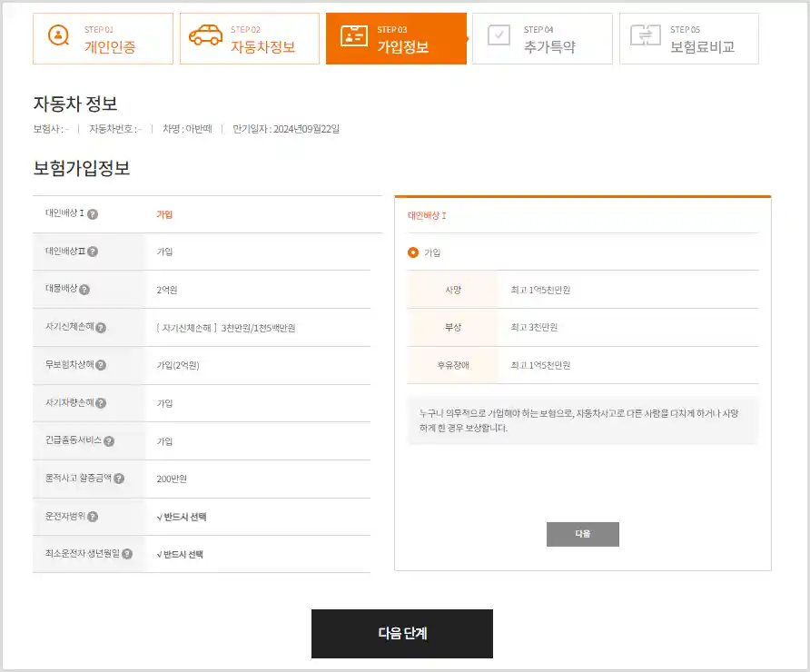Select the 자기차량손해 row value 가입
Image resolution: width=810 pixels, height=672 pixels.
pyautogui.click(x=164, y=403)
